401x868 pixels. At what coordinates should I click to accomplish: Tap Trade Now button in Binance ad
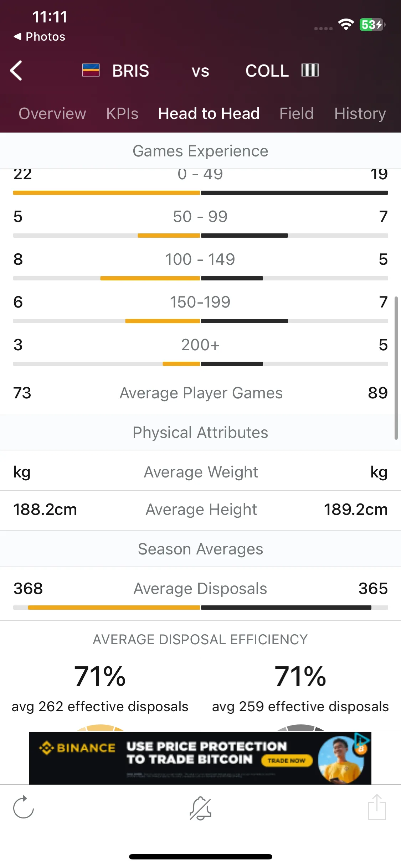[x=287, y=760]
